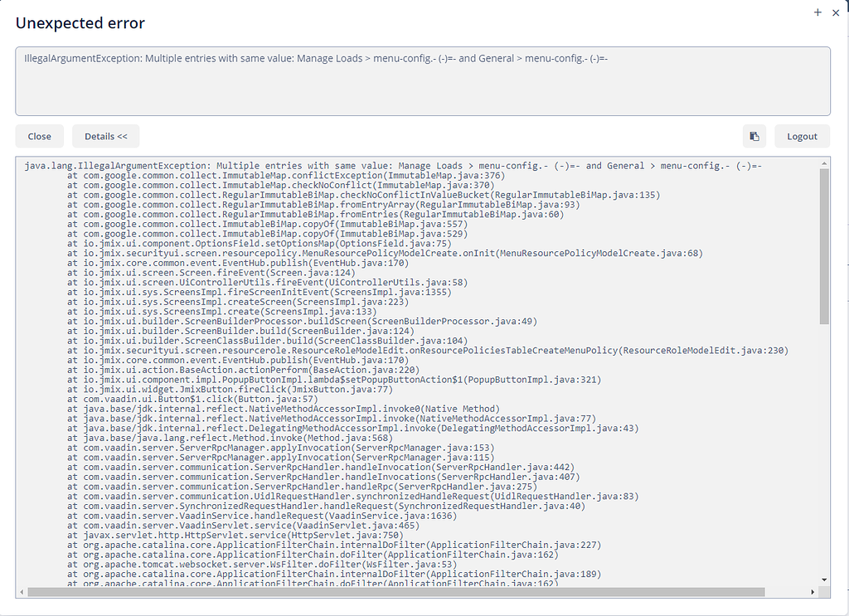Screen dimensions: 849x616
Task: Click the line with HttpServlet.service
Action: [235, 536]
